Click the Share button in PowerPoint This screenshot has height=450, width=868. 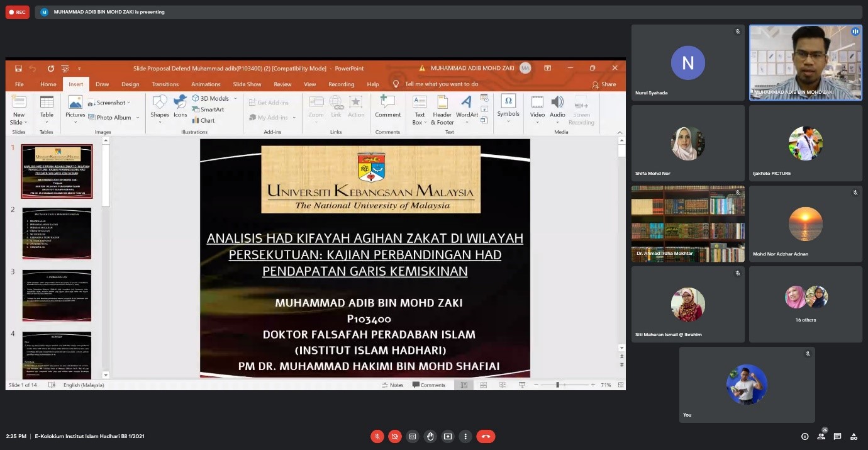[604, 84]
